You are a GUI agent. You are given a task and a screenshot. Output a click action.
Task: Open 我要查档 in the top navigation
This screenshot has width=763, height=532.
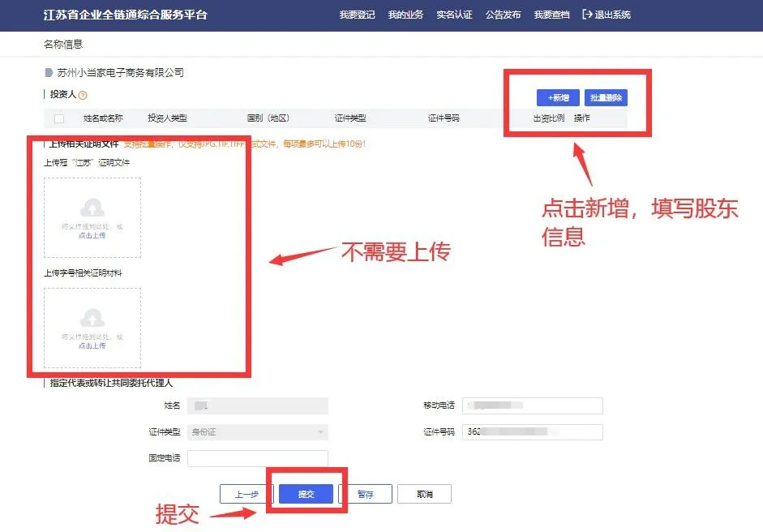point(551,15)
